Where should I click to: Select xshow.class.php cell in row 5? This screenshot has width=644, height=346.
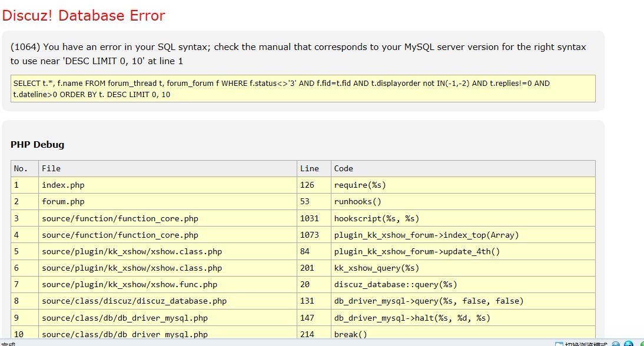click(168, 251)
